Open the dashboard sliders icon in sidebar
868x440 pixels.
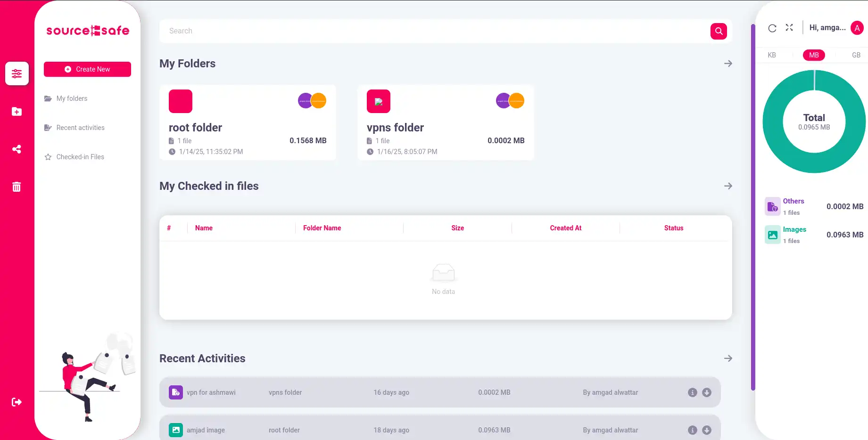tap(17, 73)
